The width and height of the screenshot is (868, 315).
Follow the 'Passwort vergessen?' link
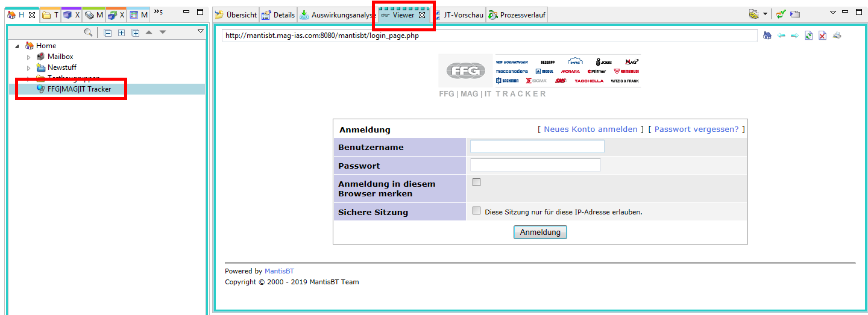coord(696,129)
